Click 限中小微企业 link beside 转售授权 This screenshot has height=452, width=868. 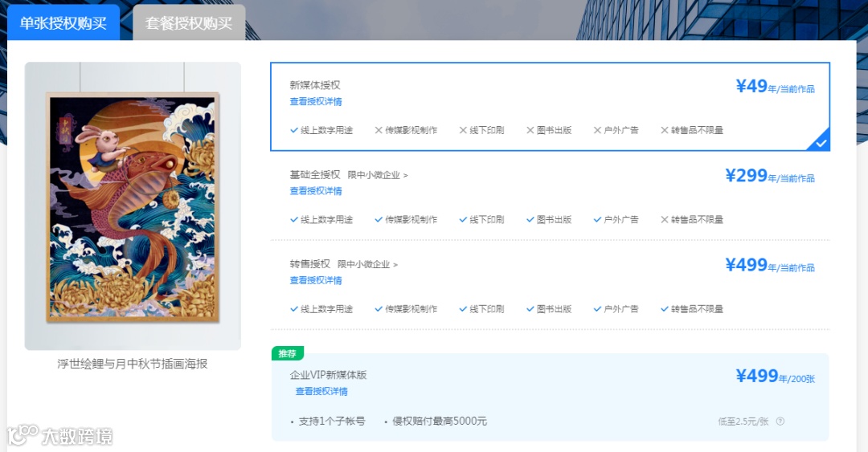(367, 264)
